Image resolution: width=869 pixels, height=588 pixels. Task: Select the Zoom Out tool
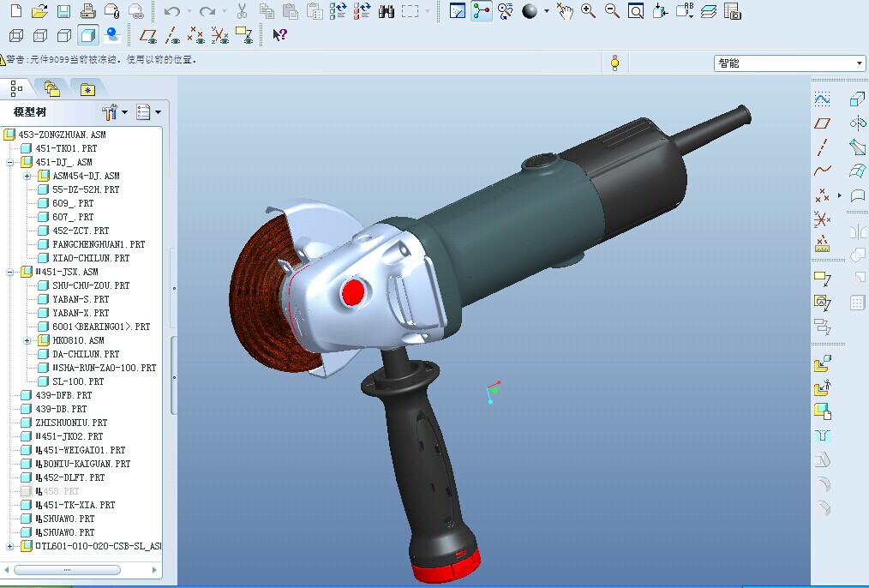(612, 12)
